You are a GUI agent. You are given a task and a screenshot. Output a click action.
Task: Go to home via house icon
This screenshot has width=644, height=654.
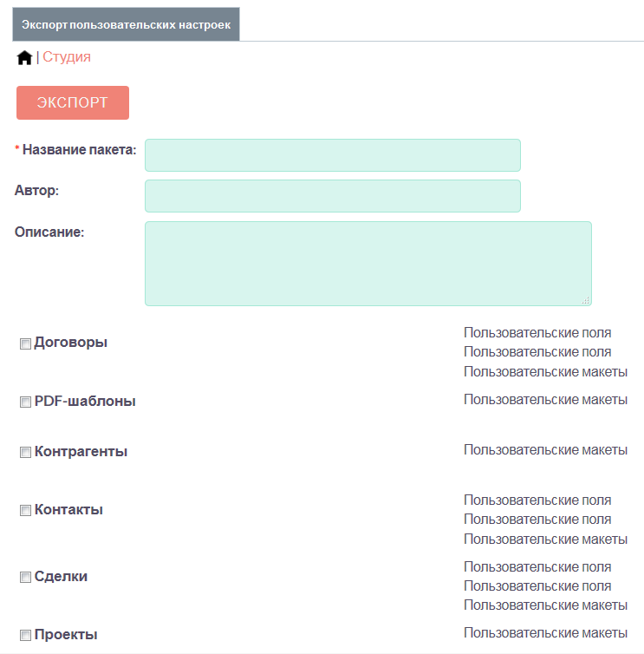click(24, 57)
